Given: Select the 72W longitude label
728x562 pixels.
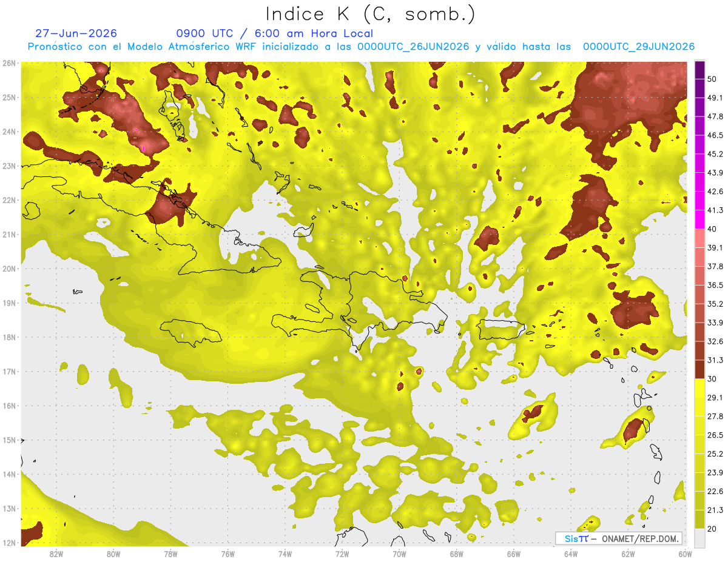Looking at the screenshot, I should (x=342, y=554).
